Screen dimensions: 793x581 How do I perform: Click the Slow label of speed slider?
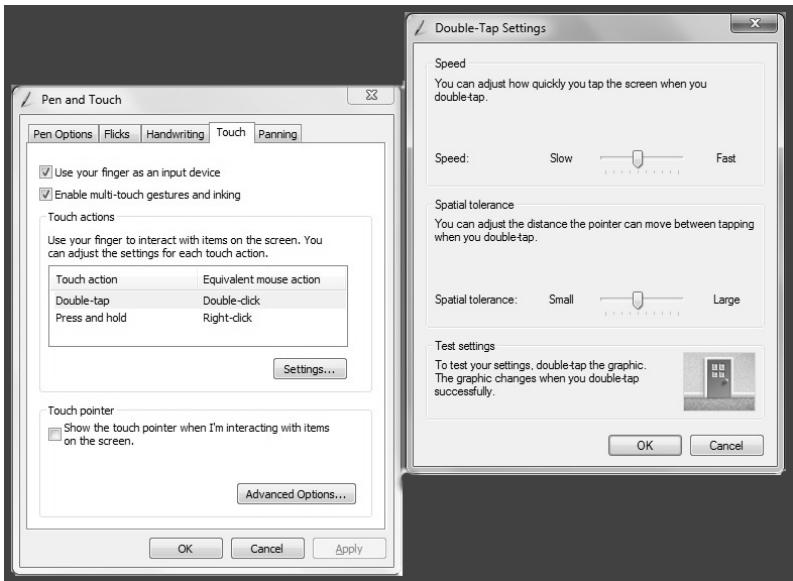click(x=561, y=158)
